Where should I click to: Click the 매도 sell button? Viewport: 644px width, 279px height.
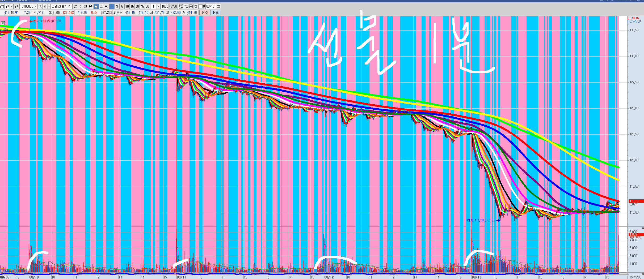pos(215,12)
